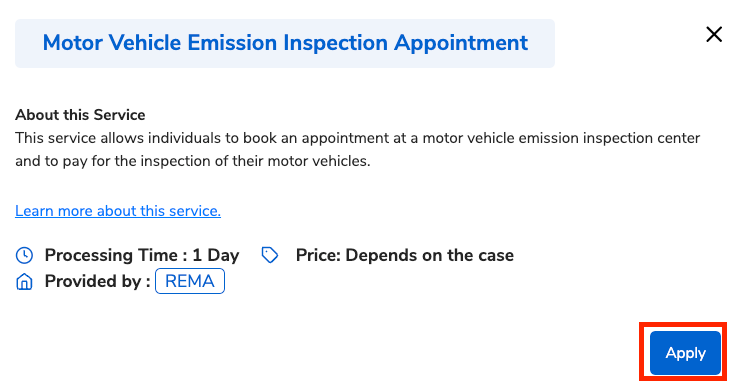Select the REMA provider badge
Screen dimensions: 730x382
[x=190, y=281]
